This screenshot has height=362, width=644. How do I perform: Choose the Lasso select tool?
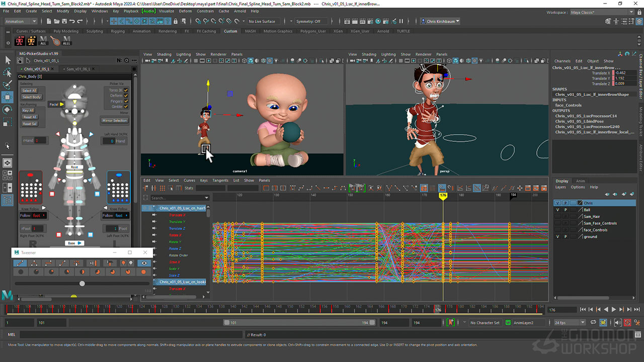click(x=8, y=72)
